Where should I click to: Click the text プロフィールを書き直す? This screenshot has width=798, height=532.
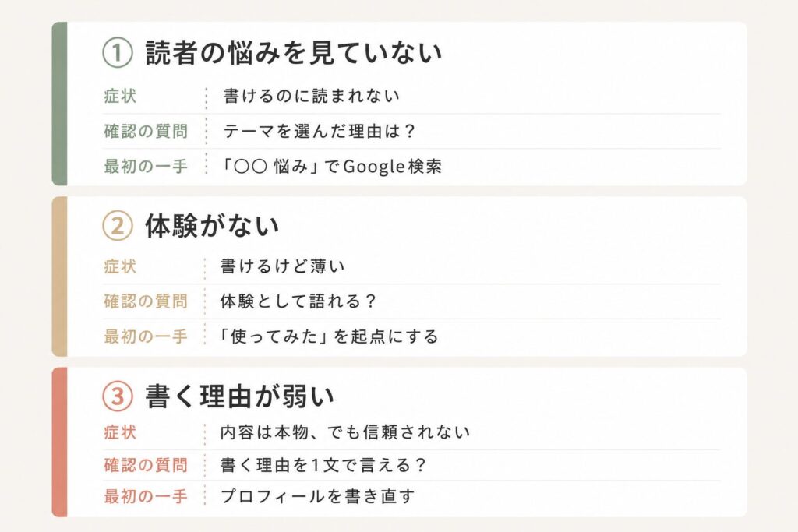tap(318, 496)
